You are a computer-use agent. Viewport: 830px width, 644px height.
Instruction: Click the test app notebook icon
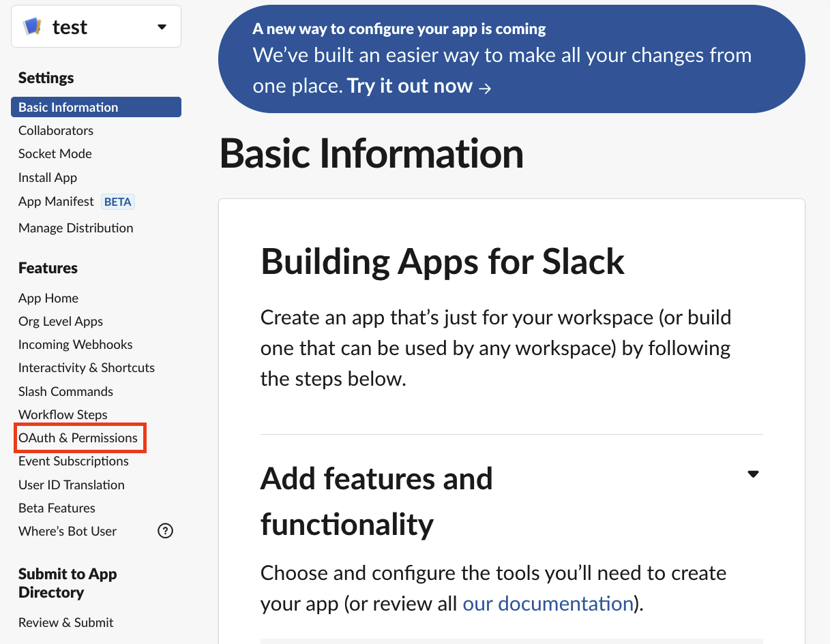point(32,27)
